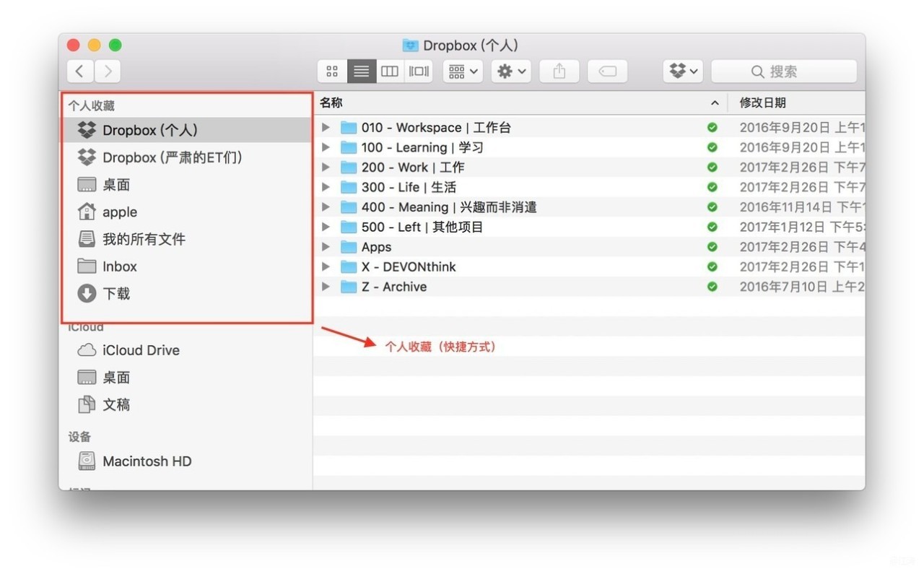
Task: Click the cloud icon beside iCloud Drive
Action: (x=87, y=350)
